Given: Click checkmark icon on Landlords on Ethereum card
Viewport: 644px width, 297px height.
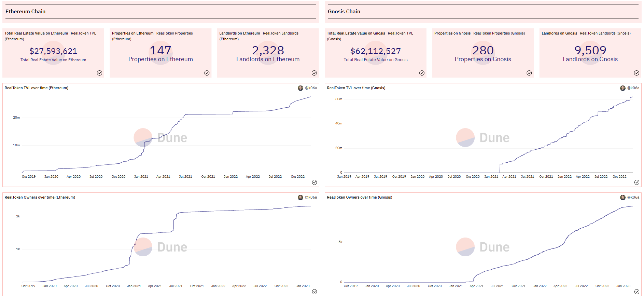Looking at the screenshot, I should tap(314, 73).
